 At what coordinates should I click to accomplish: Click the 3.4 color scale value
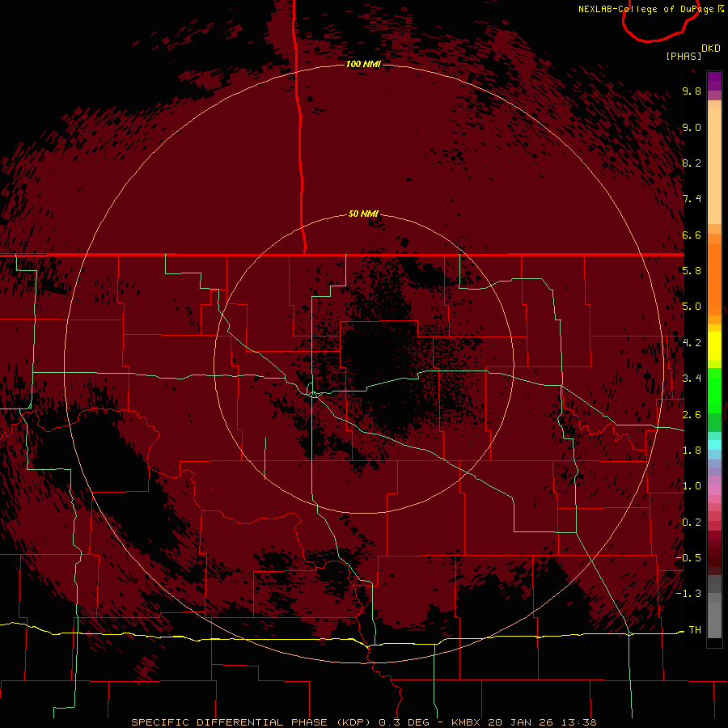coord(692,379)
